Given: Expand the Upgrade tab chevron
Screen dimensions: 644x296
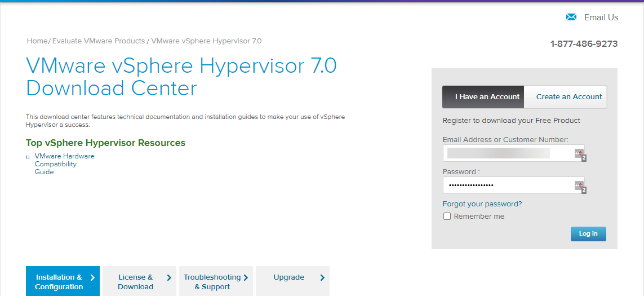Looking at the screenshot, I should 322,277.
